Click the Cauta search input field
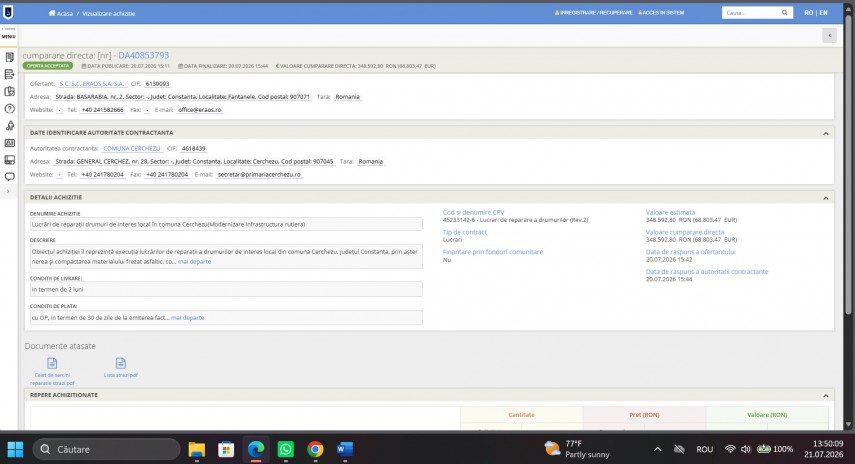Viewport: 855px width, 464px height. click(751, 13)
